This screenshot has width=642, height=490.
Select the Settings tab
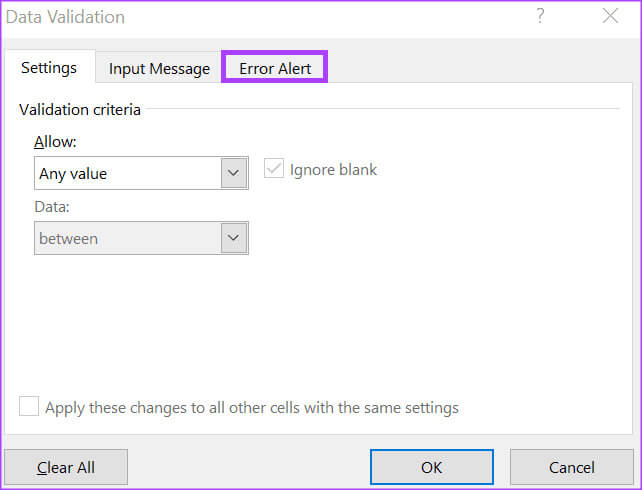49,67
